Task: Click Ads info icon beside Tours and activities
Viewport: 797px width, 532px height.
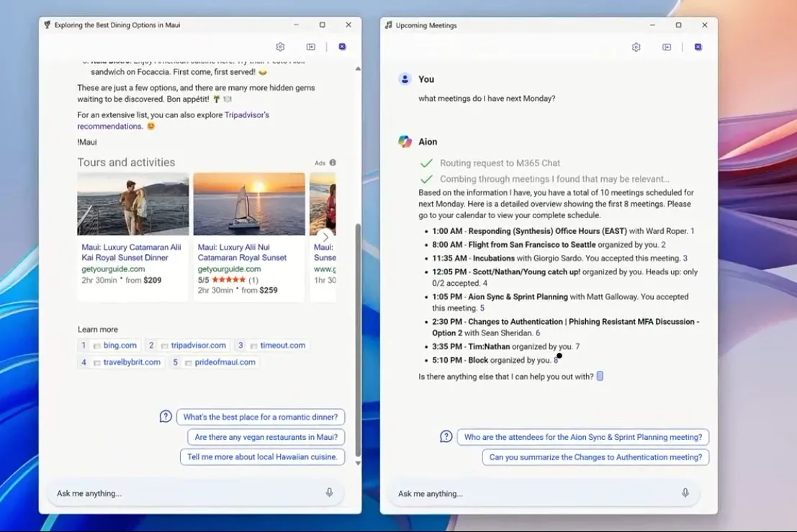Action: click(333, 163)
